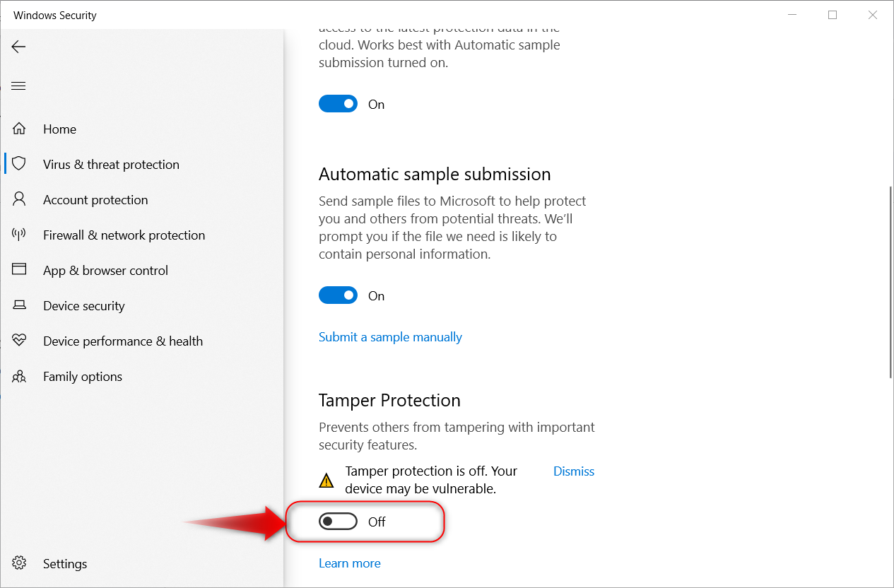Image resolution: width=894 pixels, height=588 pixels.
Task: Open Firewall & network protection antenna icon
Action: click(19, 235)
